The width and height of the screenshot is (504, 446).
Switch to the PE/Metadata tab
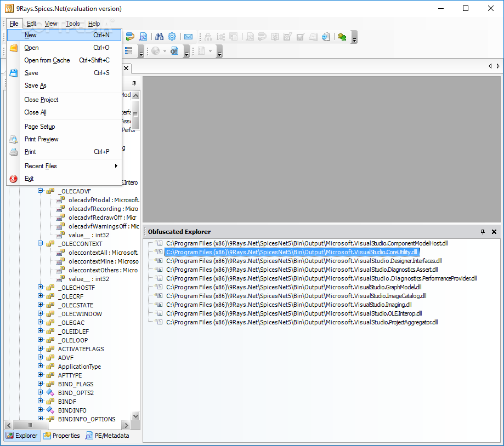pos(107,436)
